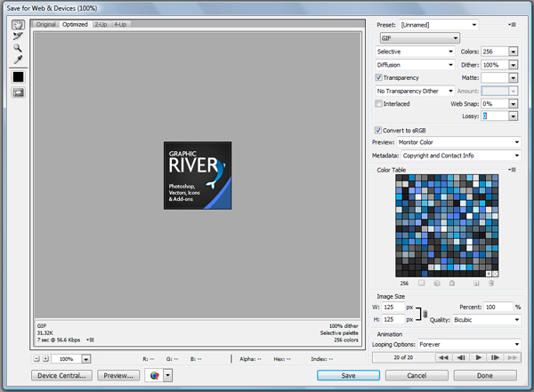Click the '20 of 20' frame counter
The image size is (534, 392).
pyautogui.click(x=403, y=357)
